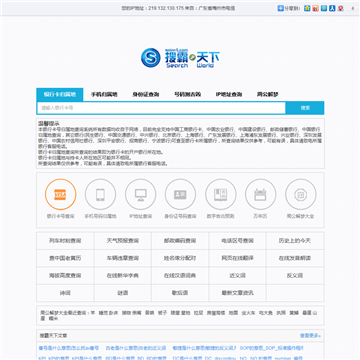
Task: Open the 在线发音朗读 link
Action: coord(295,258)
